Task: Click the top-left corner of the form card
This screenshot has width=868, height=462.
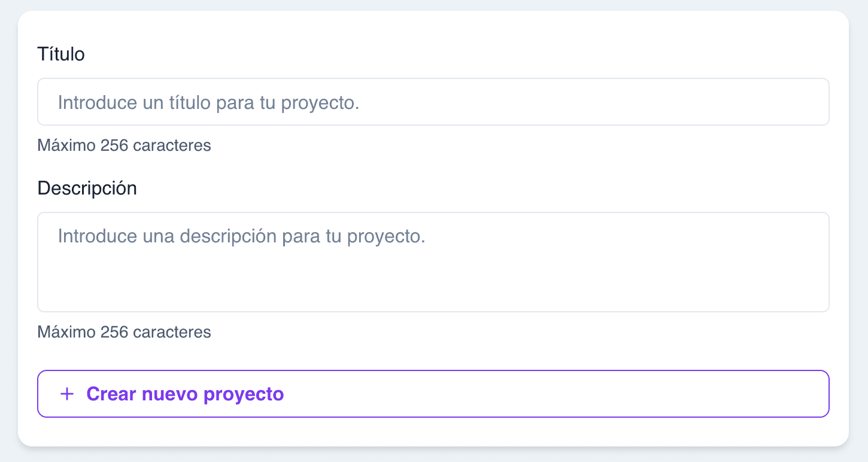Action: pyautogui.click(x=27, y=21)
